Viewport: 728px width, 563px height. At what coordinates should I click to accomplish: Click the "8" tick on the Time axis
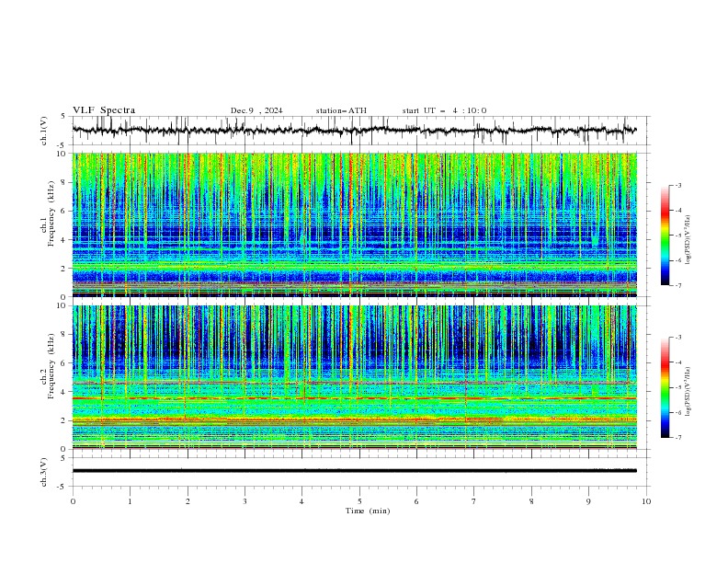pyautogui.click(x=531, y=501)
